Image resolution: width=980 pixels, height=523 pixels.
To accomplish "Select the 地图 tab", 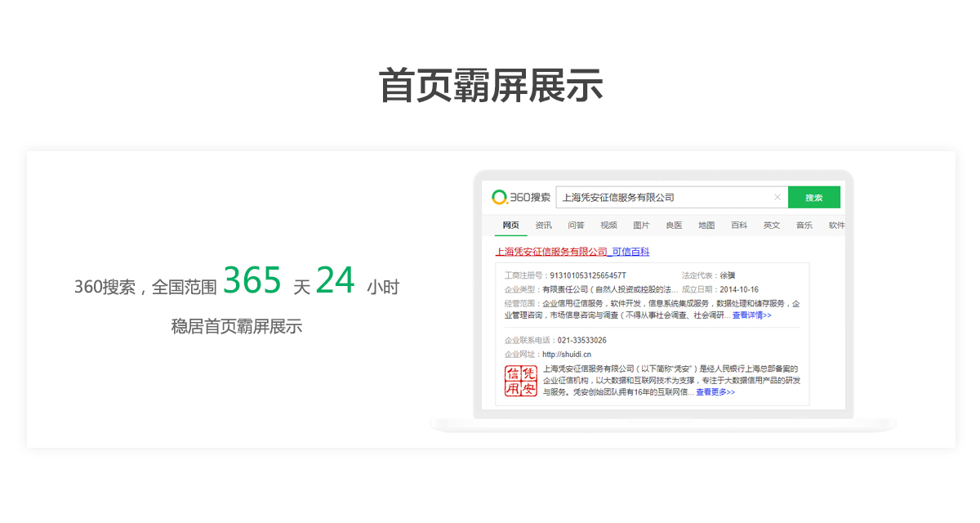I will click(x=706, y=226).
